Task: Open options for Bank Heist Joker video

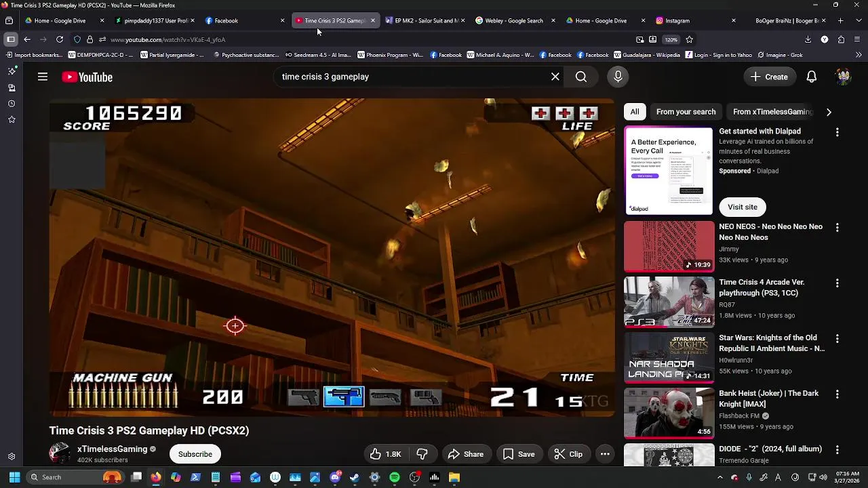Action: (837, 394)
